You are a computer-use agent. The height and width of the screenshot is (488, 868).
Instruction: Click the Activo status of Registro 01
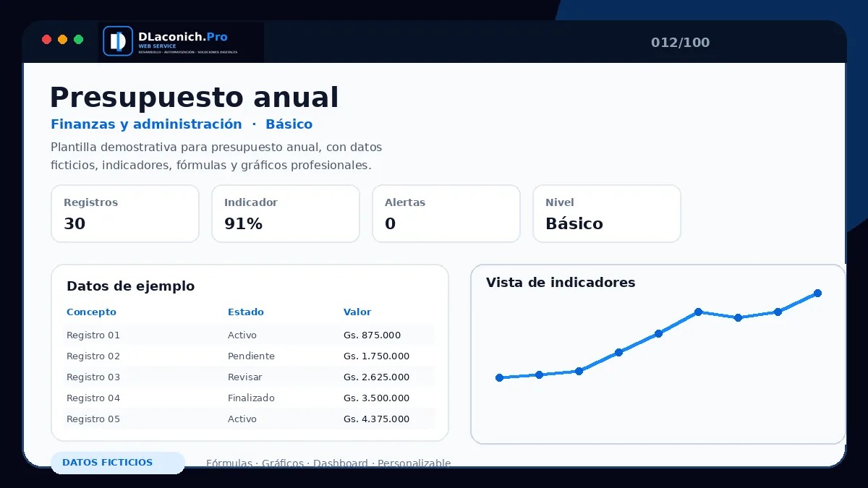coord(242,335)
